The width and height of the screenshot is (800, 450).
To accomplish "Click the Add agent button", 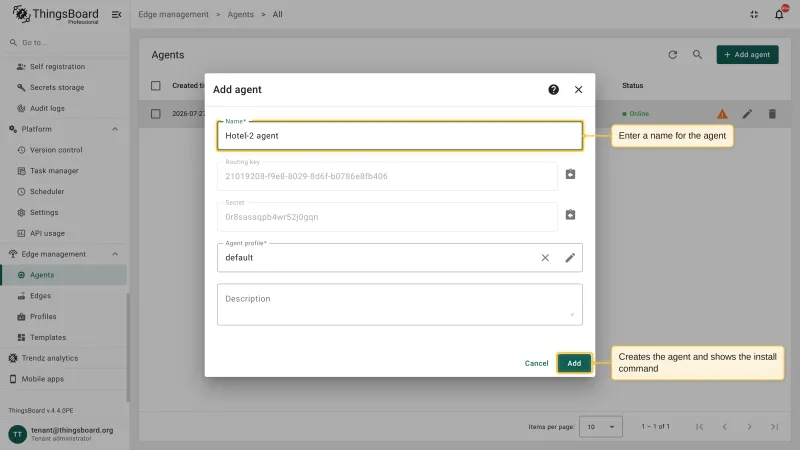I will (x=747, y=55).
